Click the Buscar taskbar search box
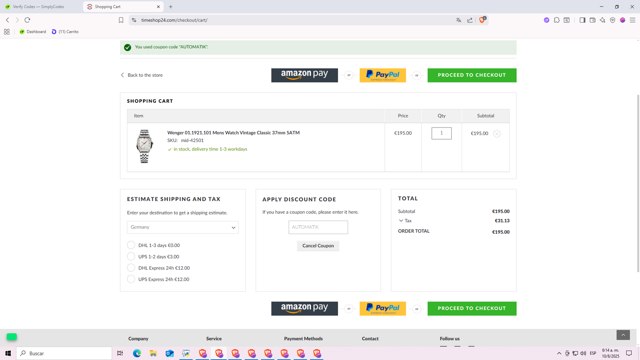 click(64, 353)
